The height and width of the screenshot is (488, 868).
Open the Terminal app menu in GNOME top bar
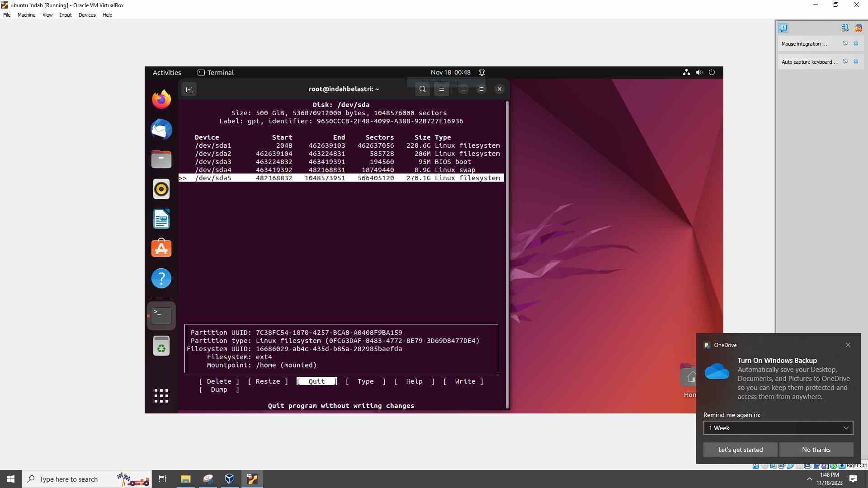216,72
